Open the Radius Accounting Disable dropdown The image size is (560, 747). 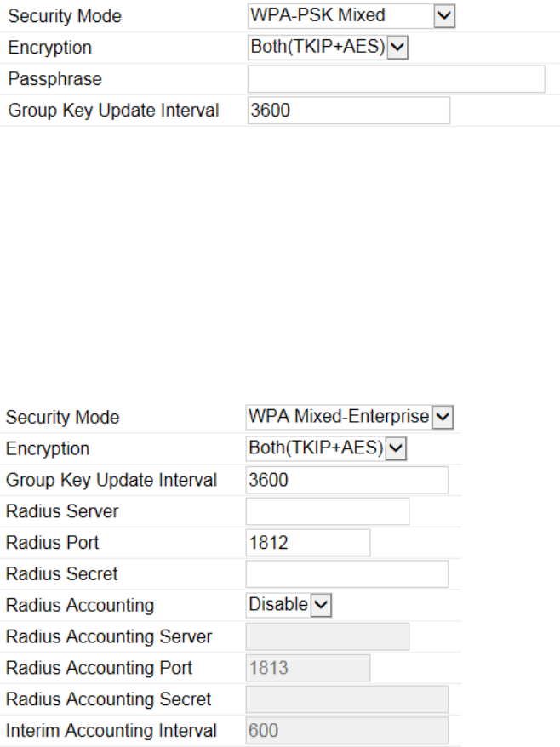(289, 605)
